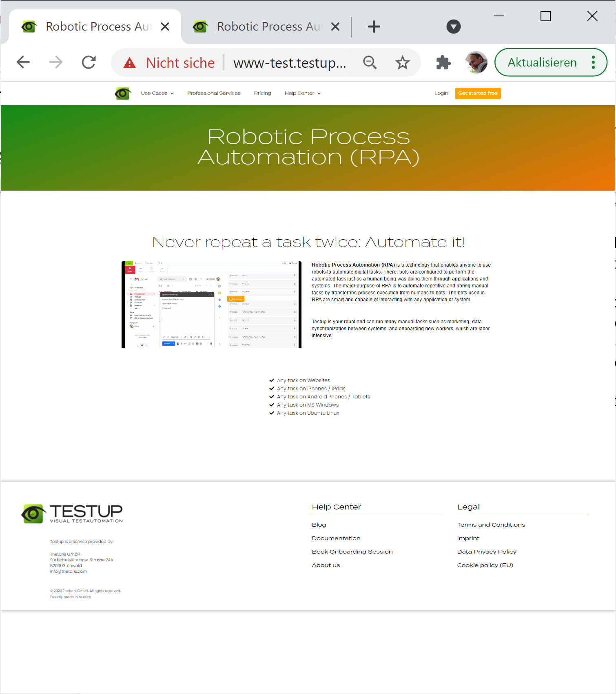Image resolution: width=616 pixels, height=694 pixels.
Task: Click 'Proudly made in Munich' footer text
Action: pyautogui.click(x=71, y=597)
